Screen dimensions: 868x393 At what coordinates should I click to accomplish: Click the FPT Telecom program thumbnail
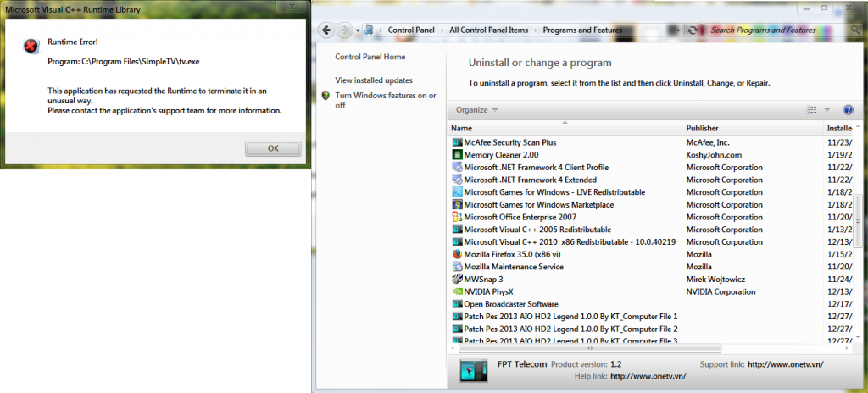(x=473, y=370)
